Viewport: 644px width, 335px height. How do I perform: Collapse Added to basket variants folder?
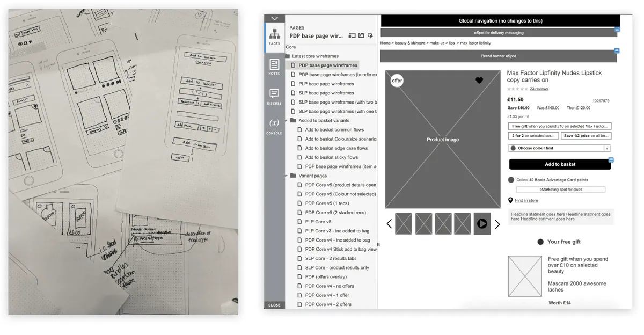[287, 120]
